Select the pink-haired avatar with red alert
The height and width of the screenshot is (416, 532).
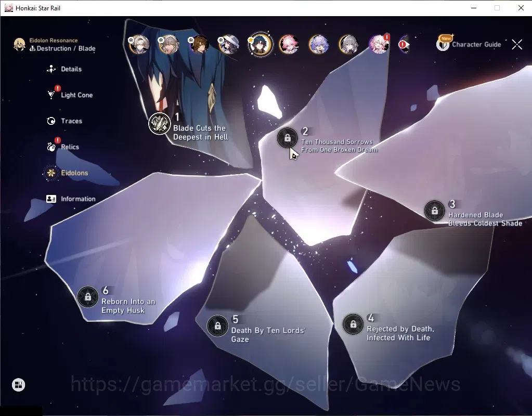[x=379, y=44]
